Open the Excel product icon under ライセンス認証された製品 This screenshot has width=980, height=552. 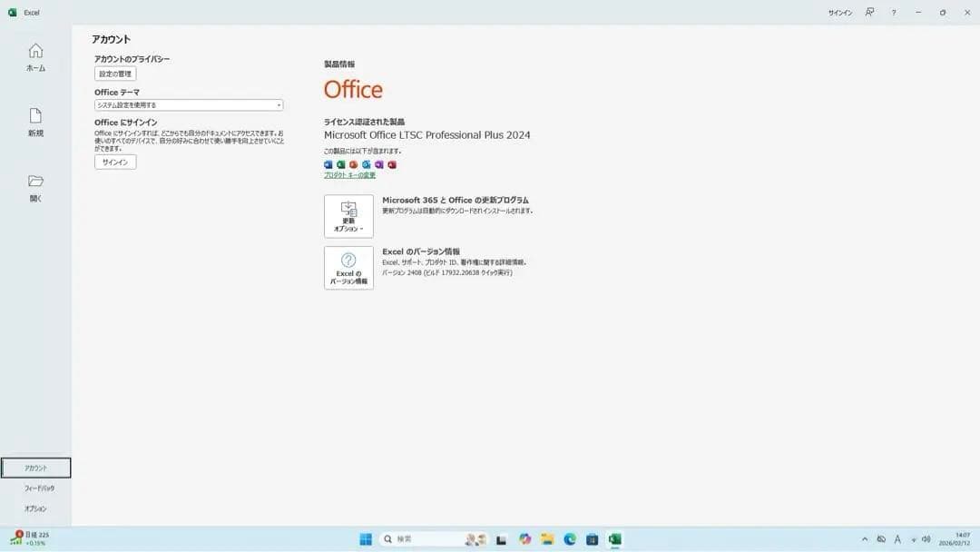[341, 163]
